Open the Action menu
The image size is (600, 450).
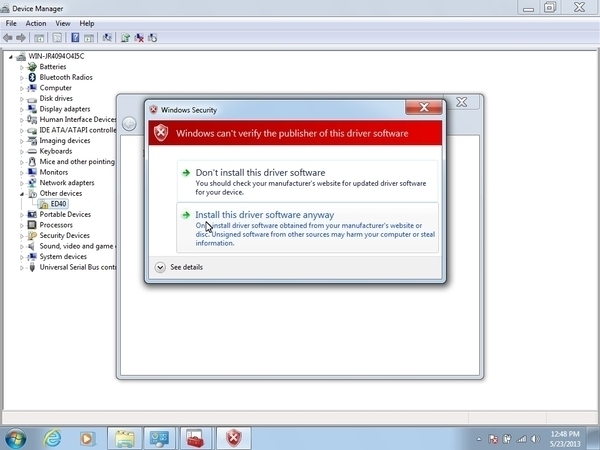click(36, 23)
